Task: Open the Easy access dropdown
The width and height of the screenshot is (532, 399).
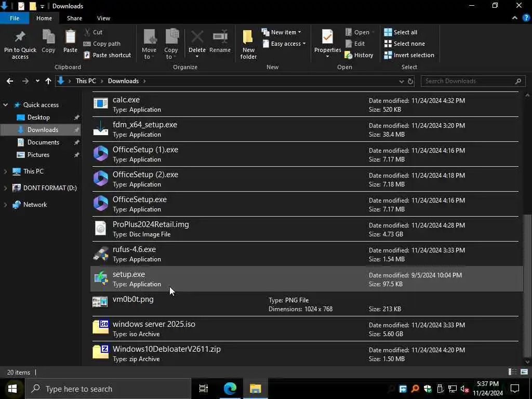Action: [284, 44]
